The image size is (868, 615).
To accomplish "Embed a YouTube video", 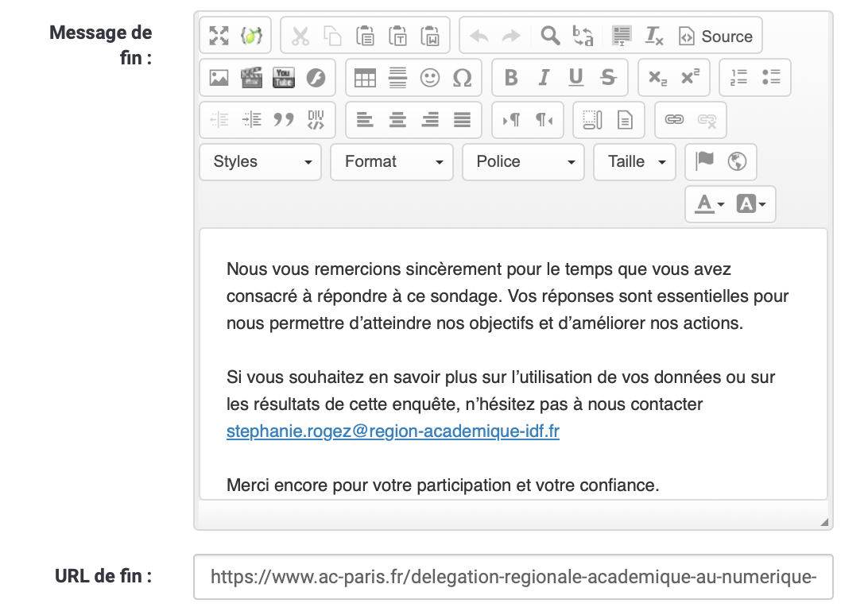I will point(284,78).
